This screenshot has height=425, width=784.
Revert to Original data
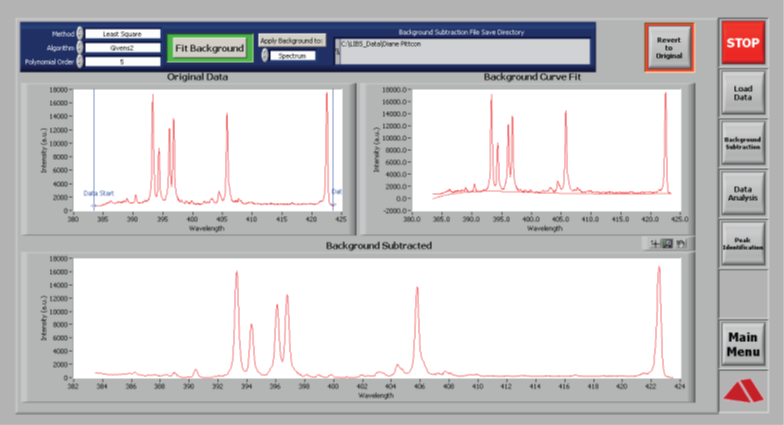[668, 47]
